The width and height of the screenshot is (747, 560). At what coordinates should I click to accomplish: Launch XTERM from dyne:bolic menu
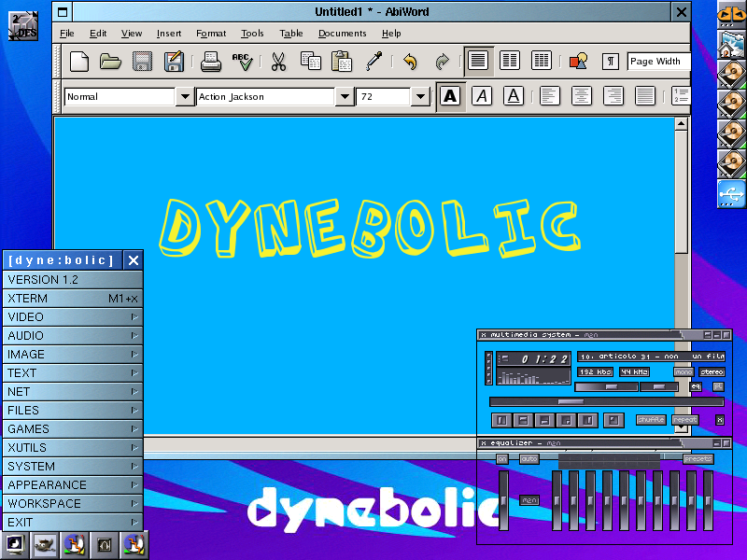point(73,299)
